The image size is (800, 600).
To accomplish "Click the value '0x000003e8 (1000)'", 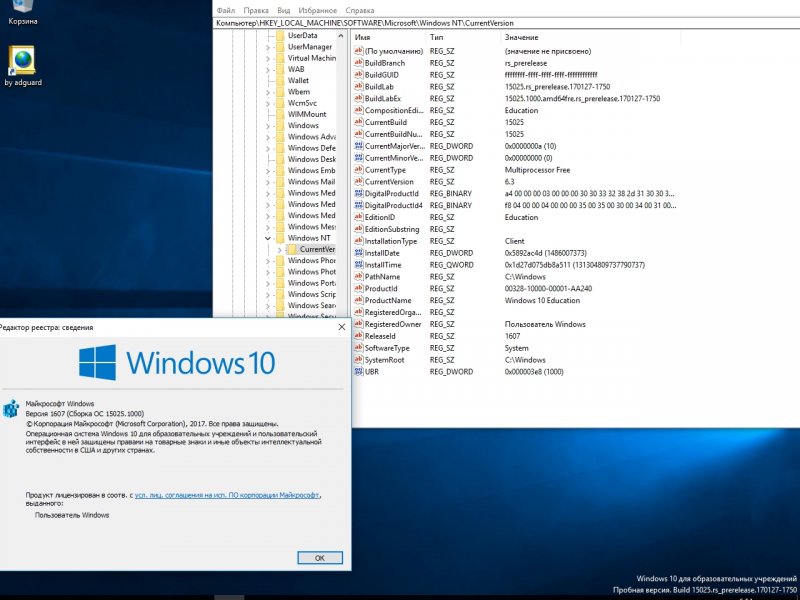I will tap(534, 371).
